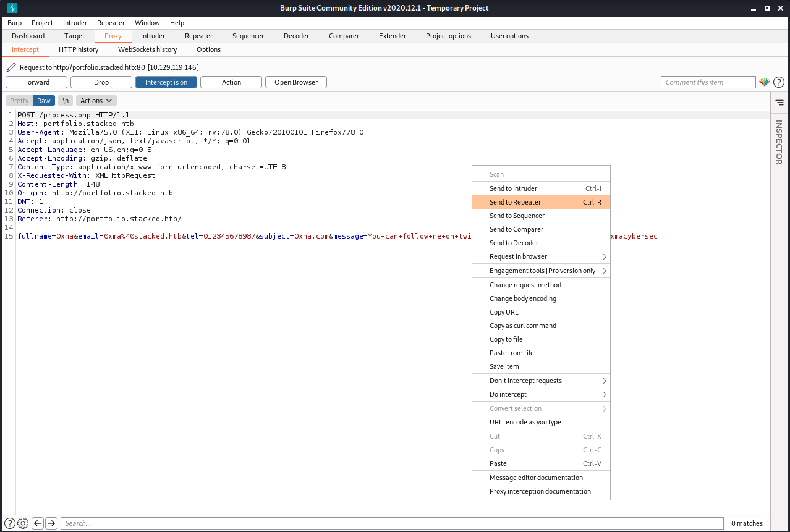This screenshot has height=532, width=790.
Task: Switch editor to Pretty view
Action: 19,101
